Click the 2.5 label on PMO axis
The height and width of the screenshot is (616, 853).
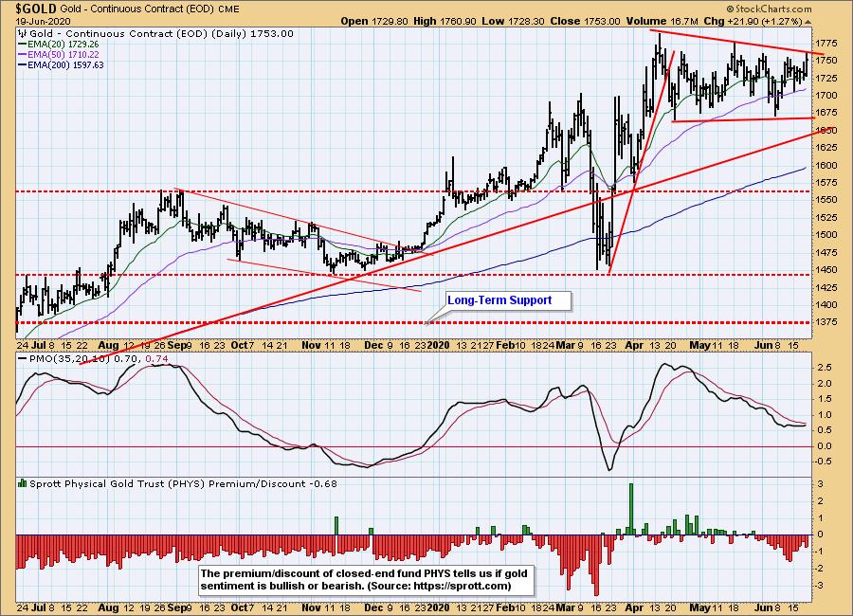[825, 368]
